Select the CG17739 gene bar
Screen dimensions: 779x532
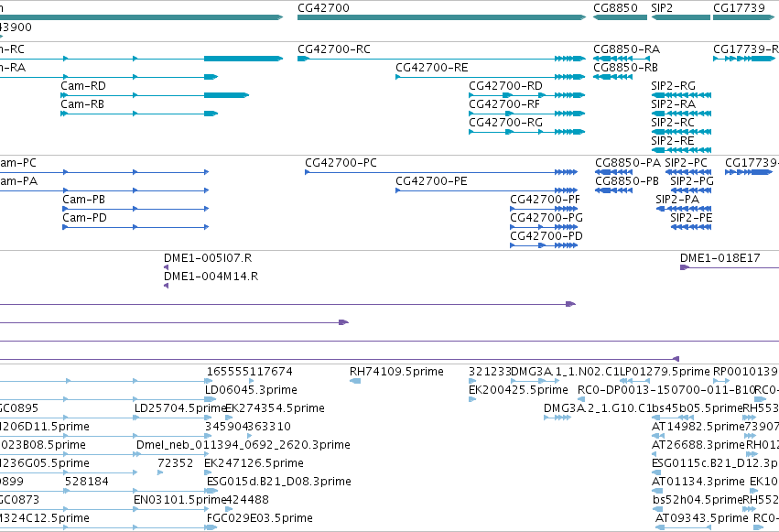pyautogui.click(x=743, y=17)
